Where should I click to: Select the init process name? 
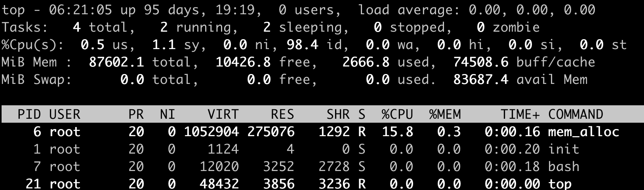coord(564,149)
